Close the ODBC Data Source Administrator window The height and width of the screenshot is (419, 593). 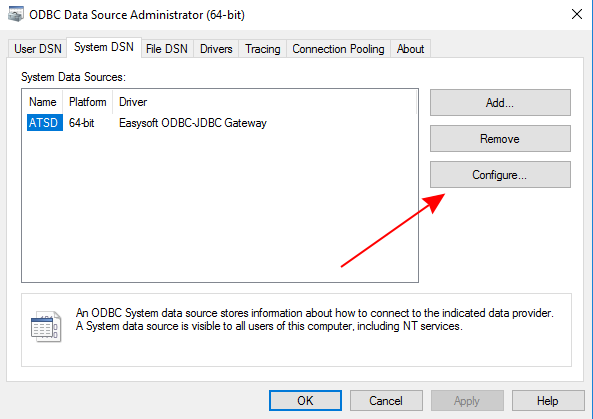(x=576, y=14)
